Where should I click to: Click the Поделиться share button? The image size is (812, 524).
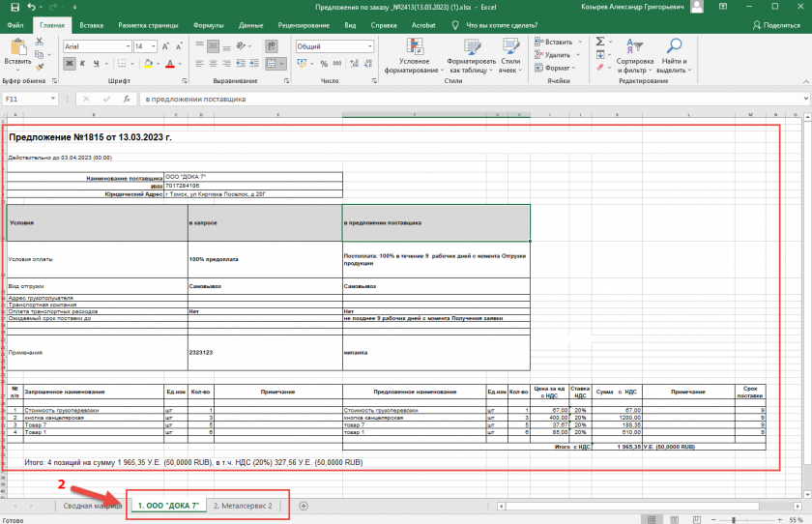point(776,25)
